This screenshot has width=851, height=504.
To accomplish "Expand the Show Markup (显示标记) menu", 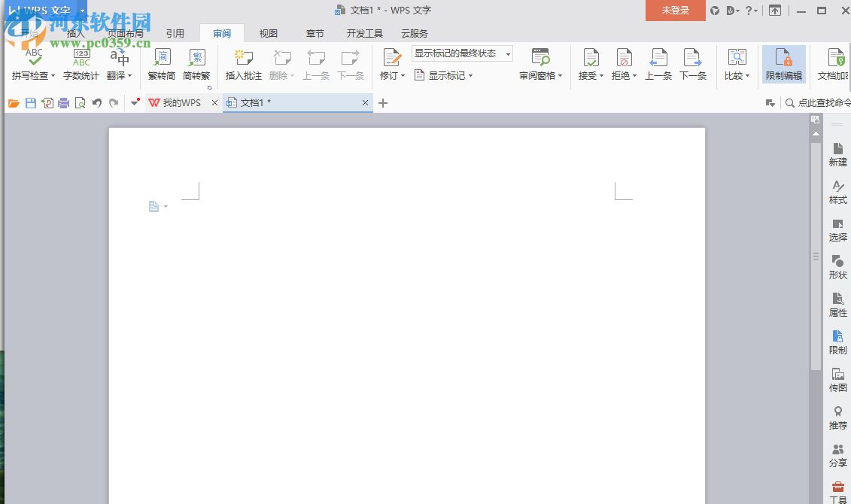I will (444, 75).
